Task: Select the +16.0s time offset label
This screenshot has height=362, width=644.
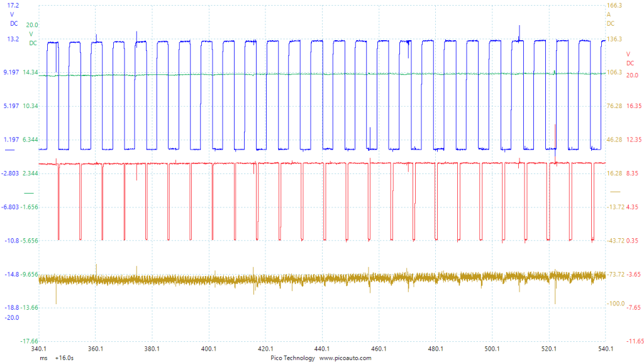Action: 63,358
